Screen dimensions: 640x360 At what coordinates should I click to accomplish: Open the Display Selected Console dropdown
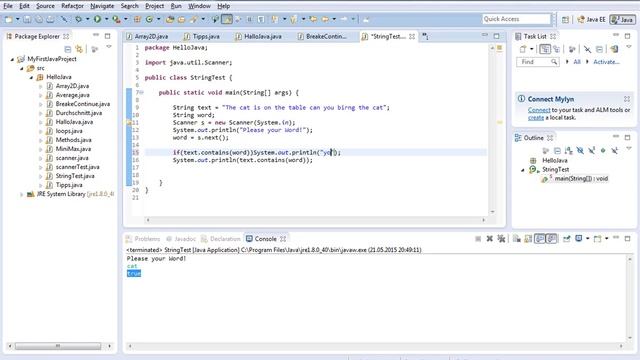pyautogui.click(x=587, y=239)
